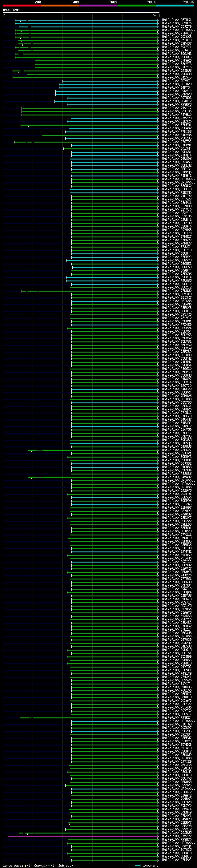Viewport: 197px width, 868px height.
Task: Click the purple ~60% identity legend segment
Action: click(x=99, y=6)
